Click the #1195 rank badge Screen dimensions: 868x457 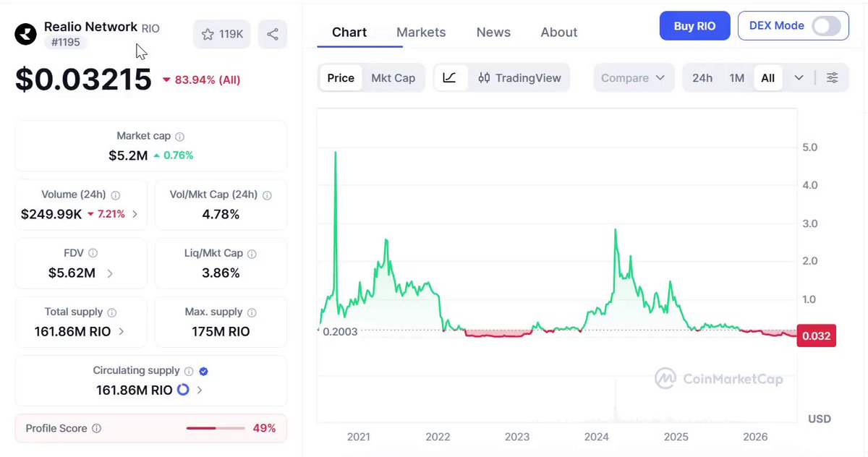click(x=66, y=43)
